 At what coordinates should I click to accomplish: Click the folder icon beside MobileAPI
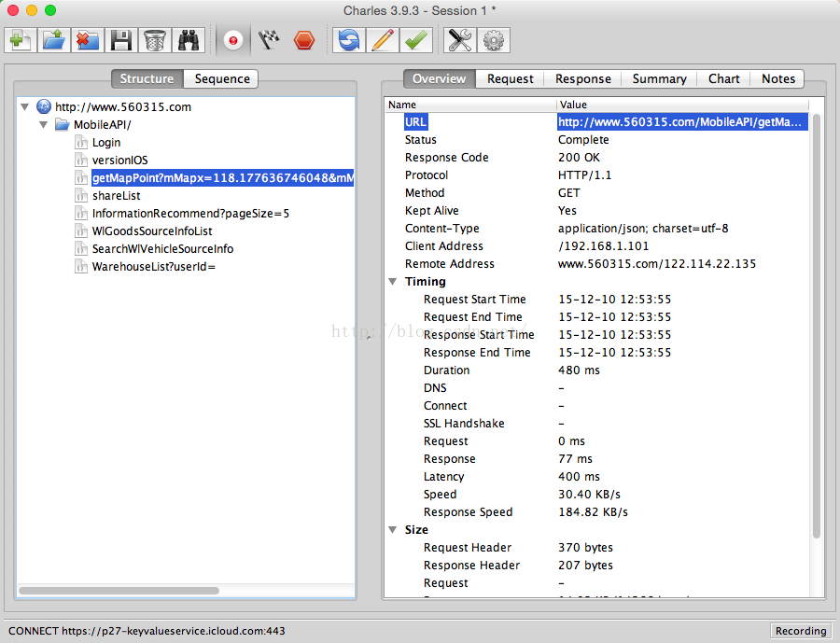[63, 125]
